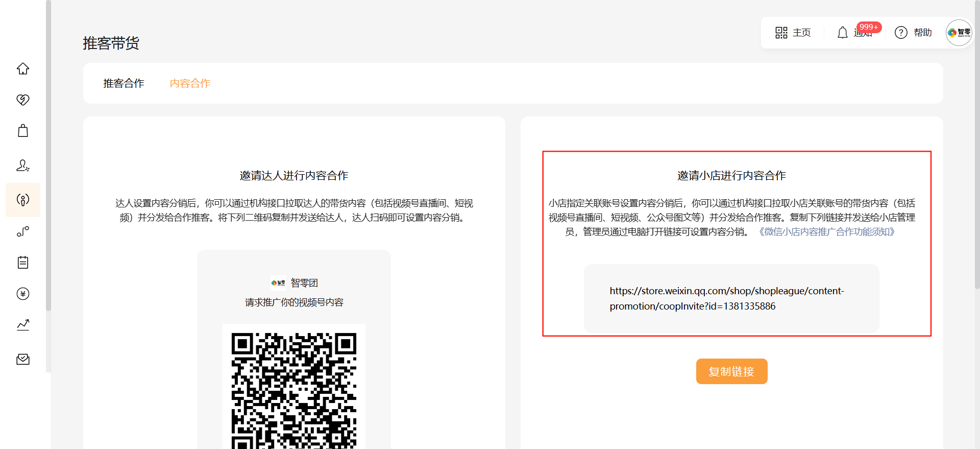980x449 pixels.
Task: Select the highlighted promotion sidebar icon
Action: click(23, 200)
